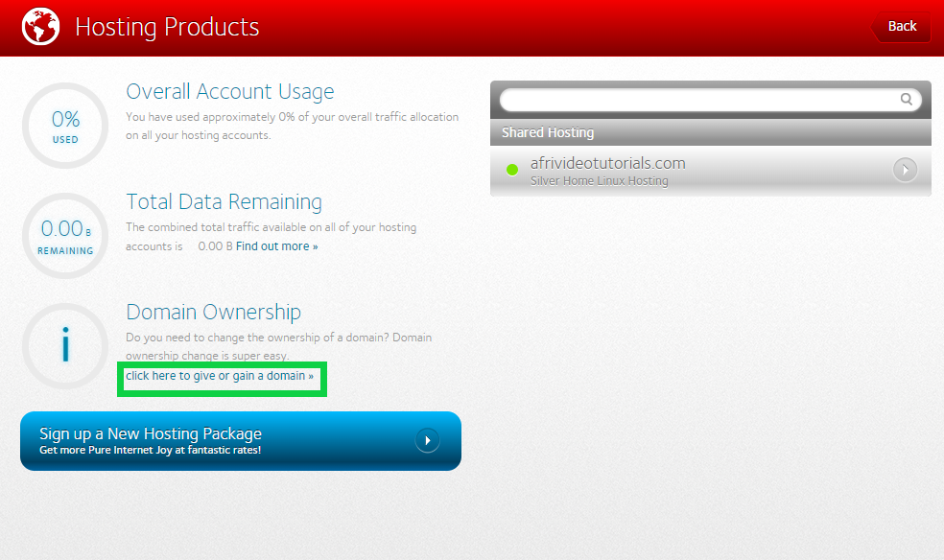Screen dimensions: 944x560
Task: Click the Total Data Remaining heading
Action: [x=224, y=202]
